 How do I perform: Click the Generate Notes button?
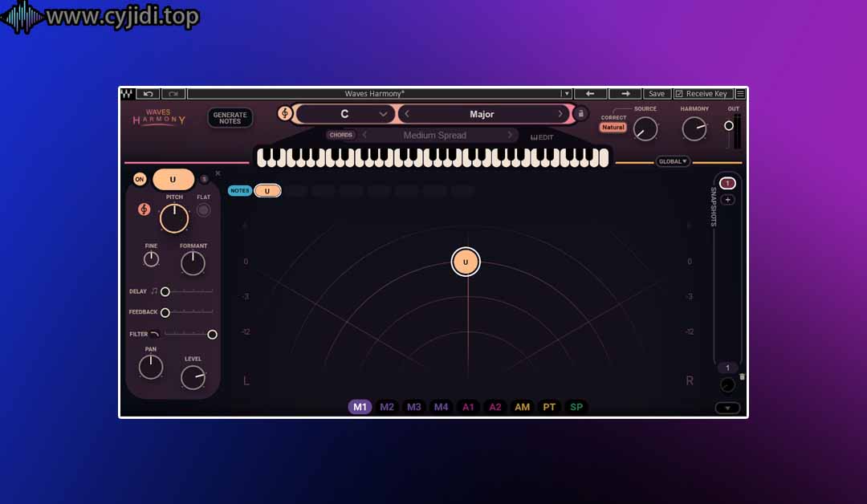[230, 118]
